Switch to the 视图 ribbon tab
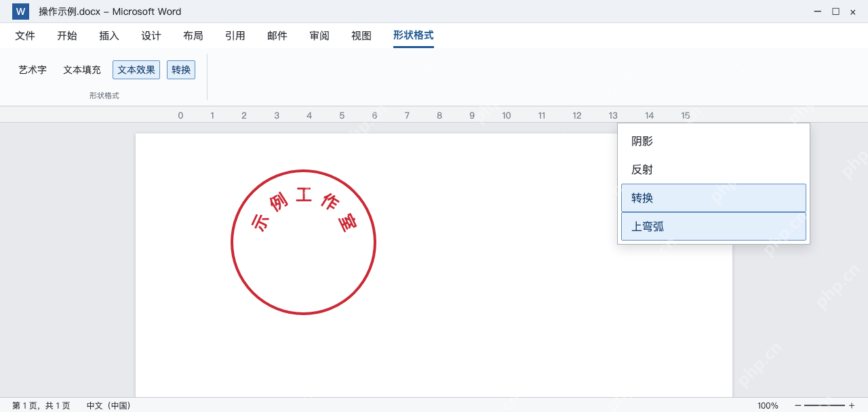Screen dimensions: 868x412 tap(361, 36)
